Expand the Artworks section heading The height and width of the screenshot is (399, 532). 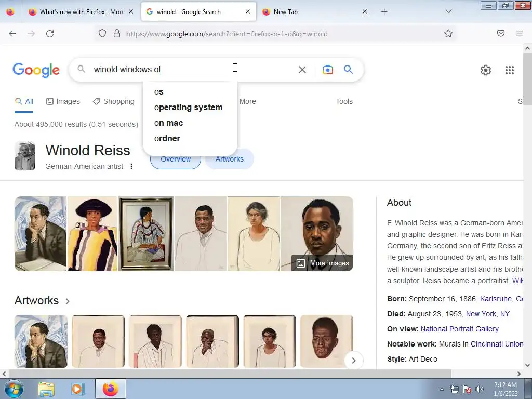(42, 301)
